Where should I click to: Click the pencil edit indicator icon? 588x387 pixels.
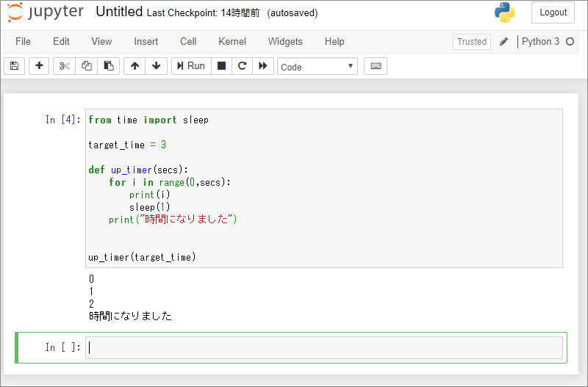coord(503,42)
